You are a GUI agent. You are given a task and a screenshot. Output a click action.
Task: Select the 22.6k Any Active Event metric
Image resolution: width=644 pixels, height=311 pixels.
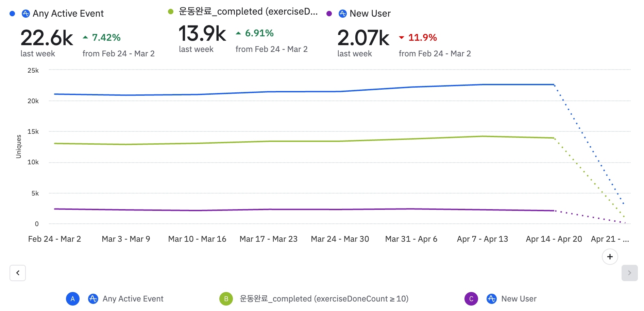point(47,38)
